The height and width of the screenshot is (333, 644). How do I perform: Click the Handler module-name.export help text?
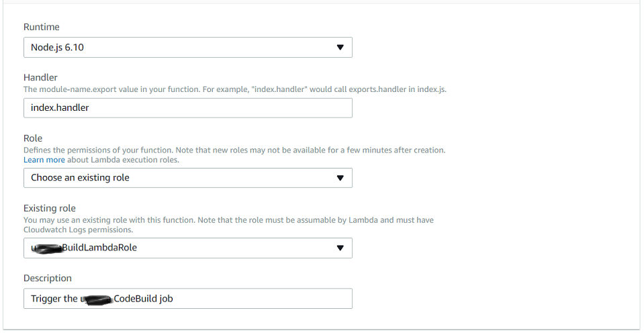click(x=235, y=89)
